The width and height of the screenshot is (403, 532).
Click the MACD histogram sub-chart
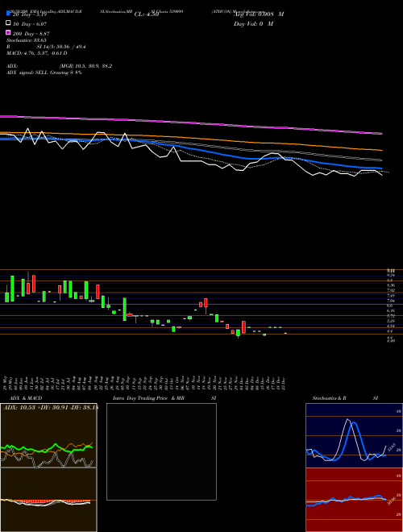(48, 500)
